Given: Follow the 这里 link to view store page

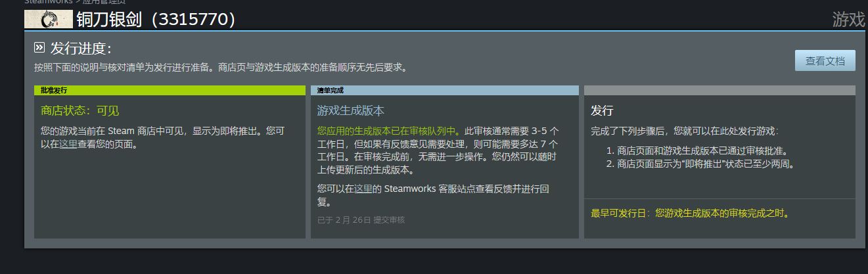Looking at the screenshot, I should click(x=68, y=145).
